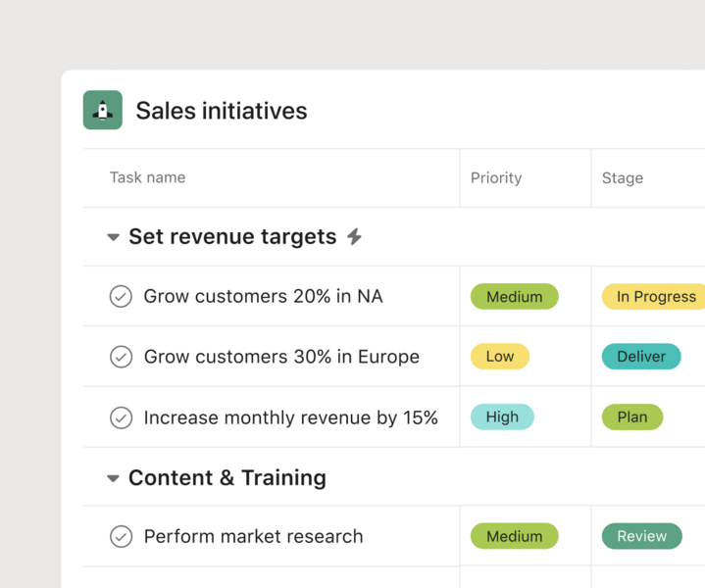The height and width of the screenshot is (588, 705).
Task: Mark Grow customers 20% in NA complete
Action: [x=121, y=296]
